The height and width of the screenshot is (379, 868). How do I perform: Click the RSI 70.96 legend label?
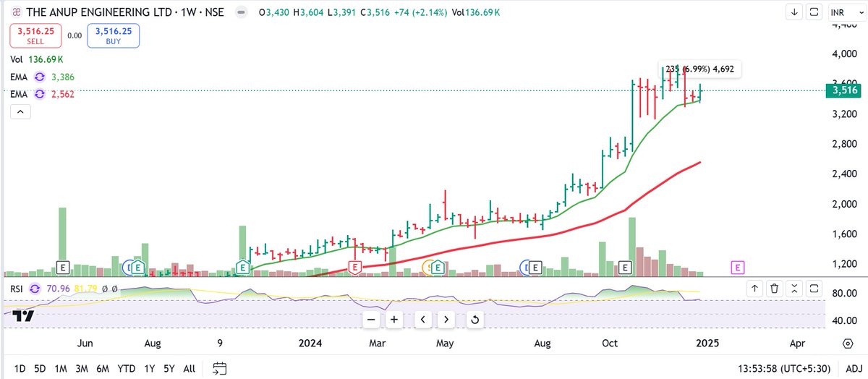17,289
